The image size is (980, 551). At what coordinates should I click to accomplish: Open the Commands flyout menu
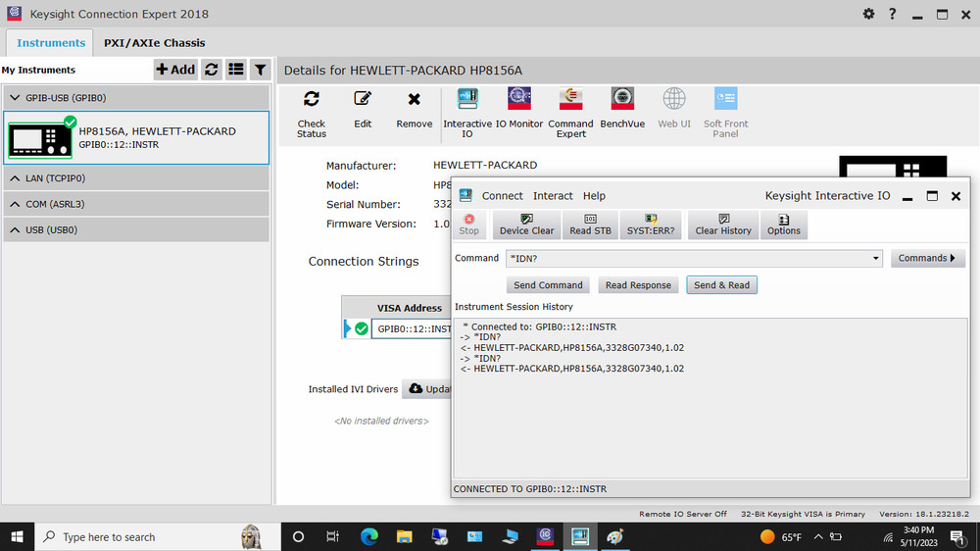[x=927, y=259]
